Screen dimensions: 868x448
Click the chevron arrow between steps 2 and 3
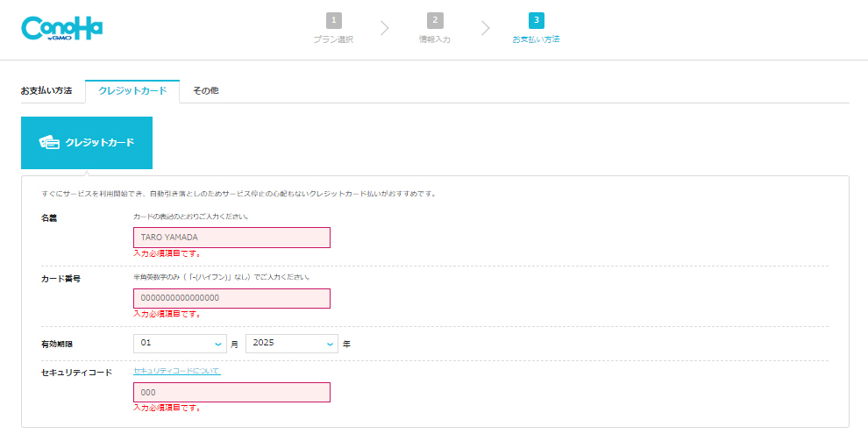[486, 28]
